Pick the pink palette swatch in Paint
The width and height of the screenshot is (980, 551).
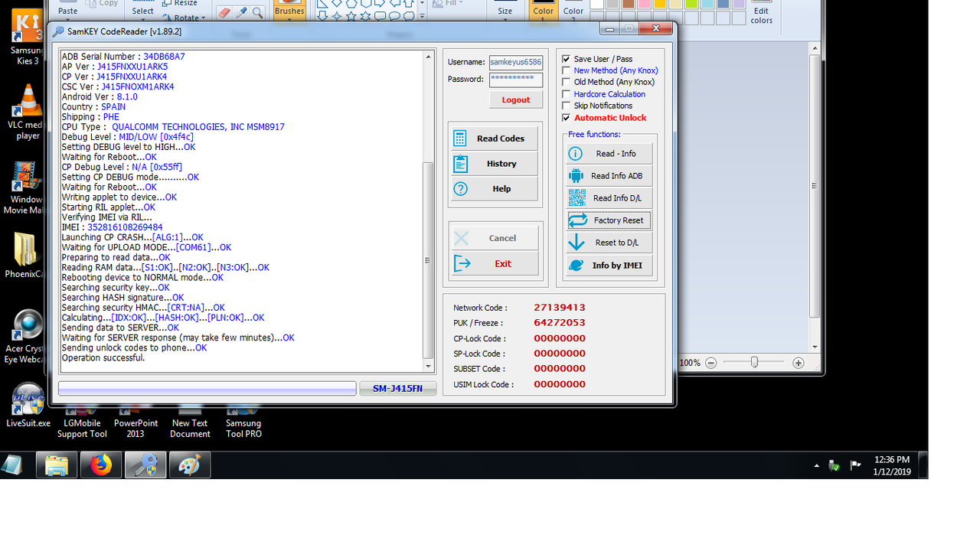click(644, 4)
